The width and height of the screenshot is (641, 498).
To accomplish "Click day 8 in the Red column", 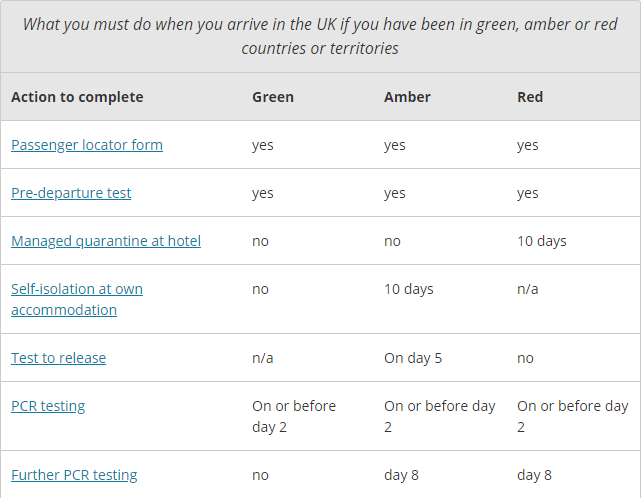I will (534, 475).
